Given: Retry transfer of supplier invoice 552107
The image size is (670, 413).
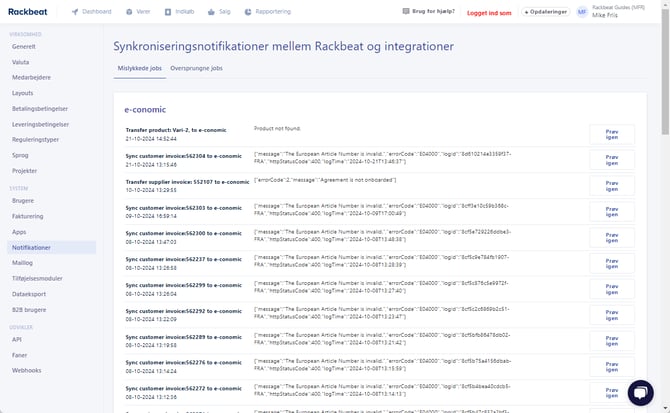Looking at the screenshot, I should (x=611, y=186).
